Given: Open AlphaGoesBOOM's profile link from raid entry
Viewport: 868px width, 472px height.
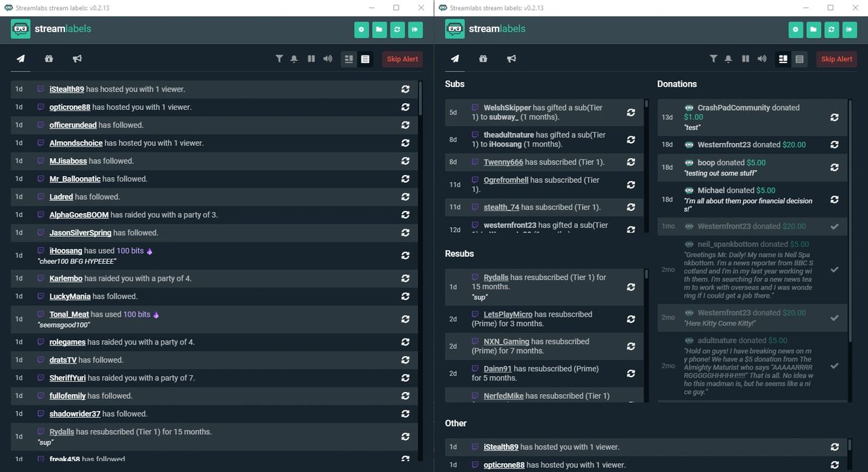Looking at the screenshot, I should (79, 215).
